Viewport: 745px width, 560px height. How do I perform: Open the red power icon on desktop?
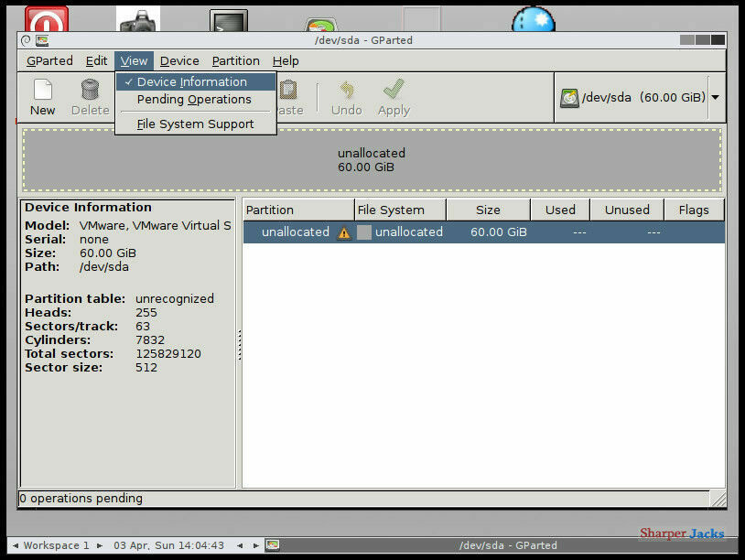pos(47,19)
